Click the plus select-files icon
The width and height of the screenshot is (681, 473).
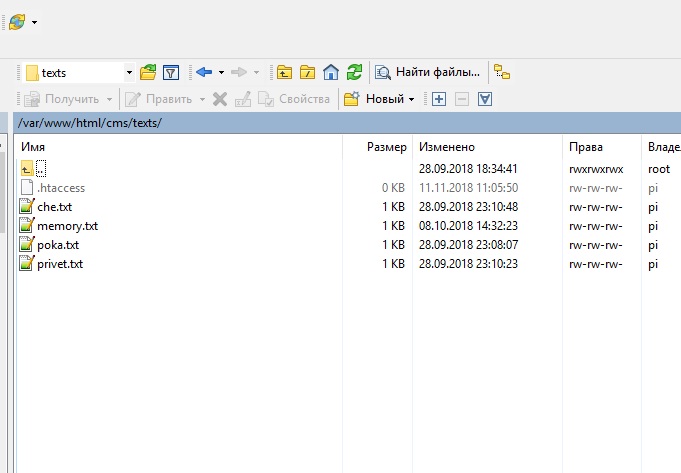(x=438, y=99)
